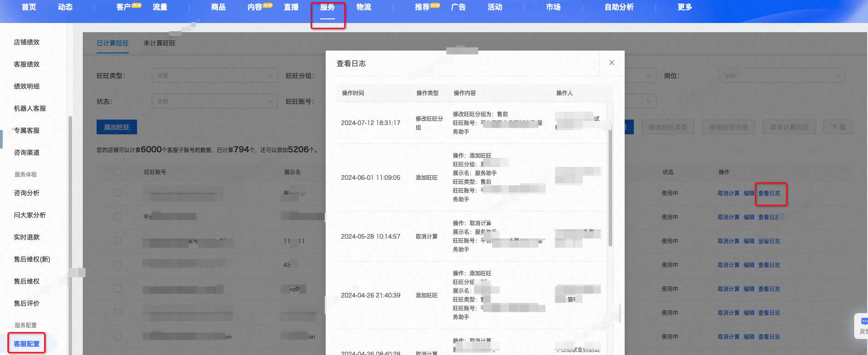Click the 修改旺旺分组 button
This screenshot has height=355, width=868.
tap(729, 127)
